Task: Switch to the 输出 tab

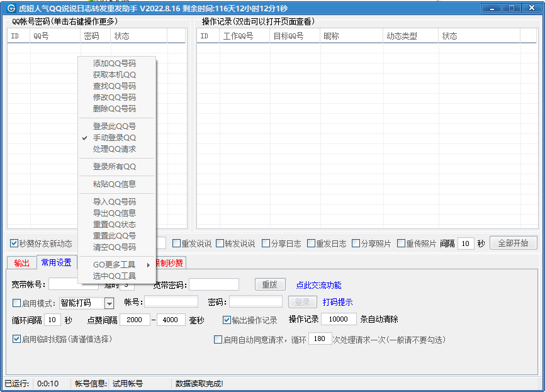Action: (x=21, y=263)
